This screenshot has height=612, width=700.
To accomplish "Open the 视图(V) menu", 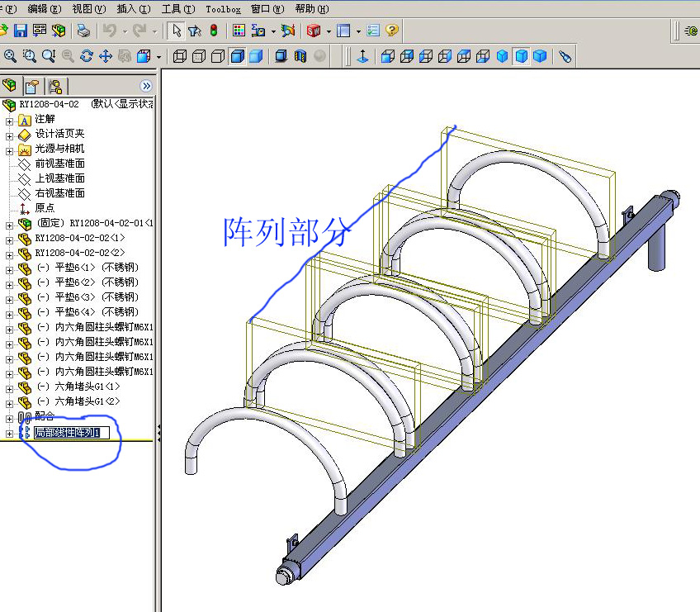I will coord(88,9).
